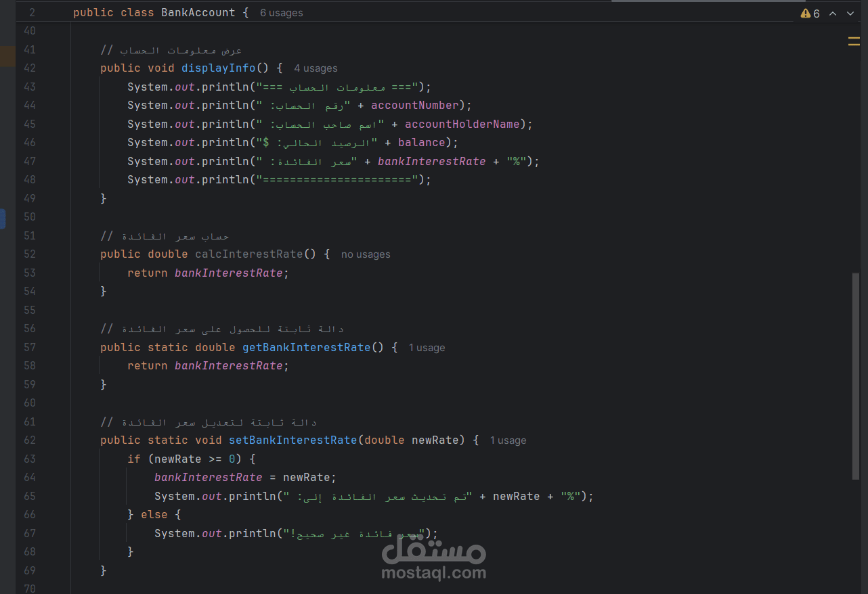Click bankInterestRate on line 47
The image size is (868, 594).
pyautogui.click(x=432, y=162)
